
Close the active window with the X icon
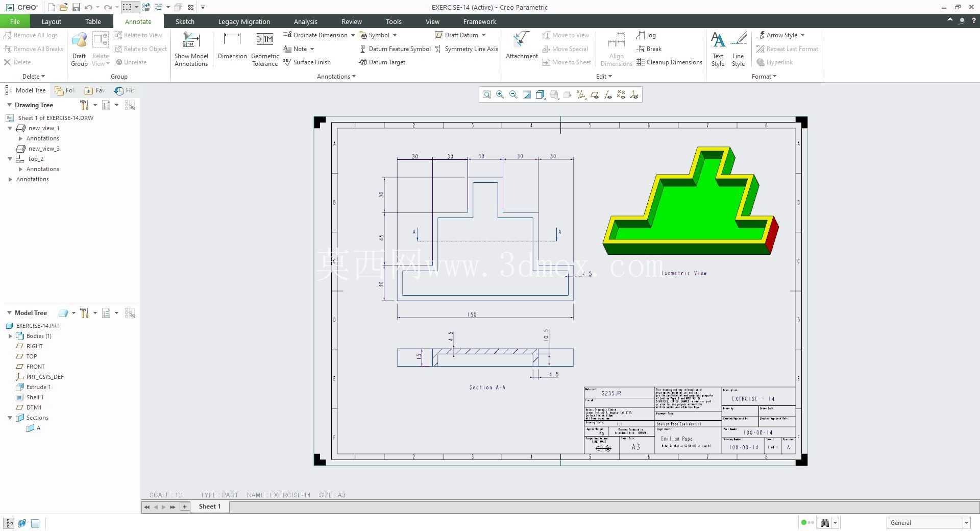pos(190,7)
